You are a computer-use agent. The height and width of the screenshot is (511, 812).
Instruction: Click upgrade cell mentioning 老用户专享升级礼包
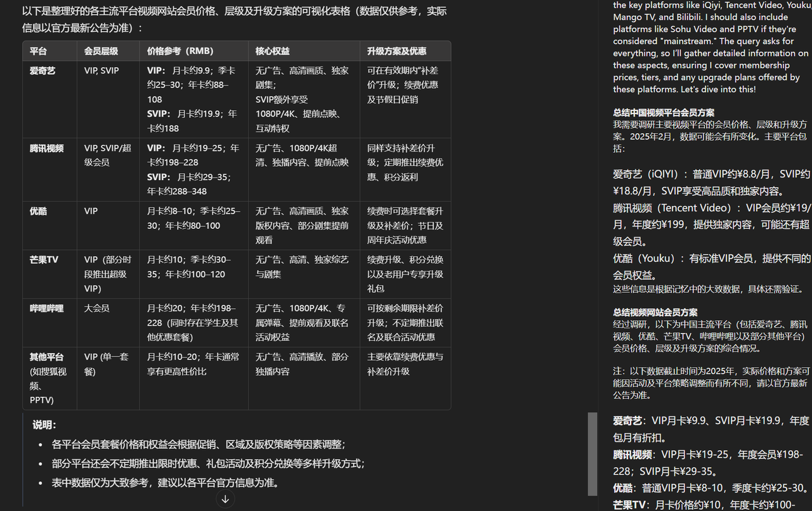(x=405, y=274)
